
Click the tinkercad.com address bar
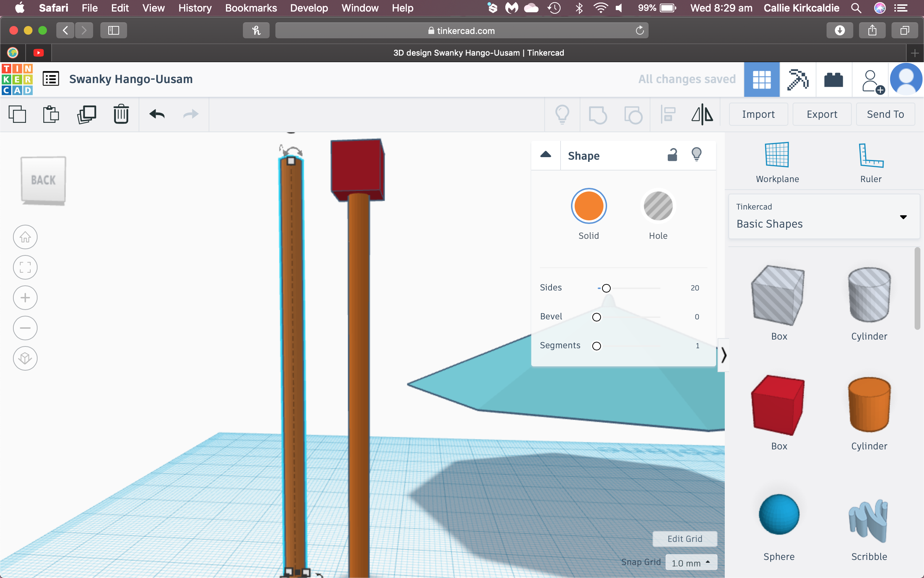click(462, 31)
